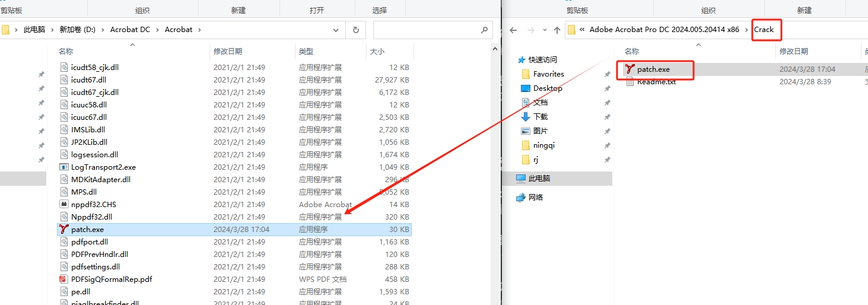Click PDFPrevHndlr.dll file icon
Image resolution: width=868 pixels, height=305 pixels.
click(64, 254)
